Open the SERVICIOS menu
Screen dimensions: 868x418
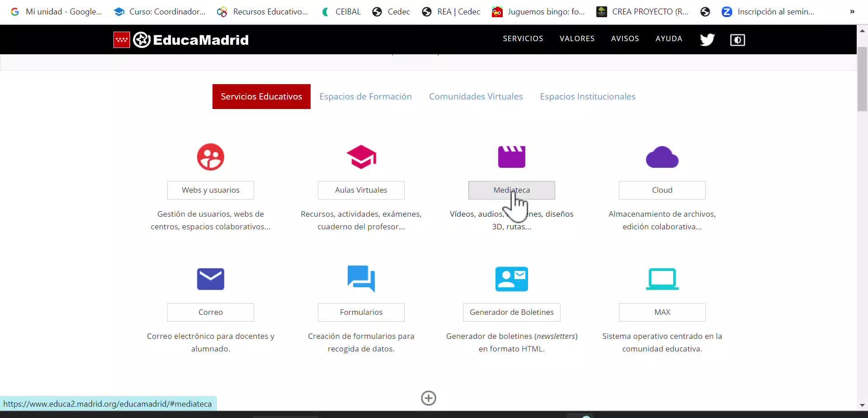coord(523,39)
